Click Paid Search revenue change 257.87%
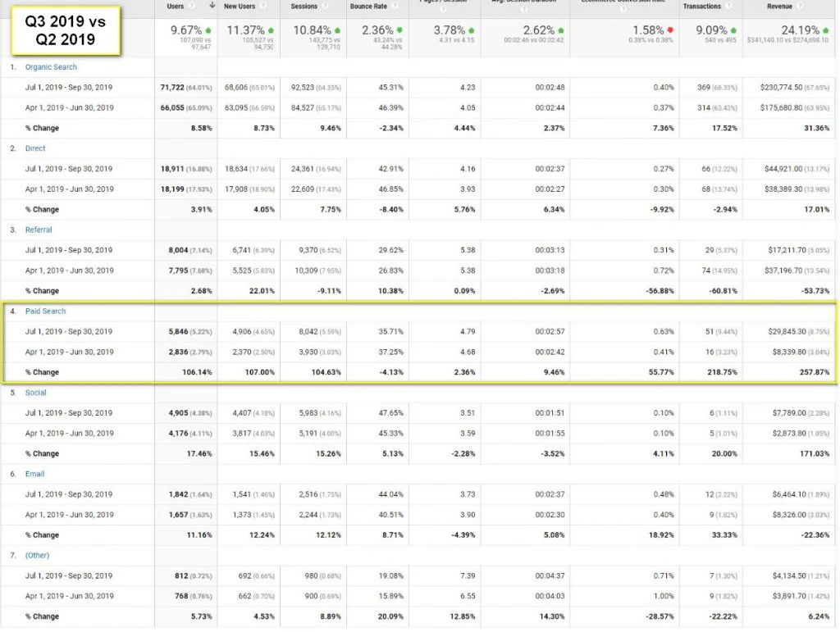This screenshot has width=840, height=632. (x=815, y=372)
